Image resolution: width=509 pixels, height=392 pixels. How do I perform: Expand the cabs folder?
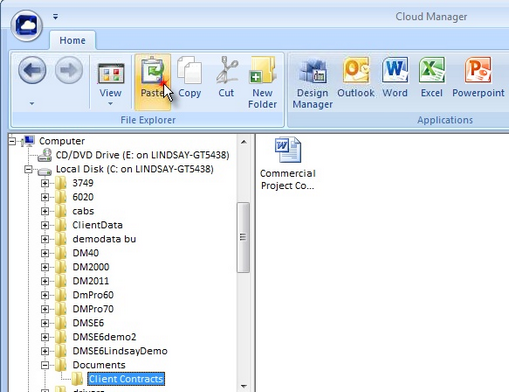(x=45, y=211)
